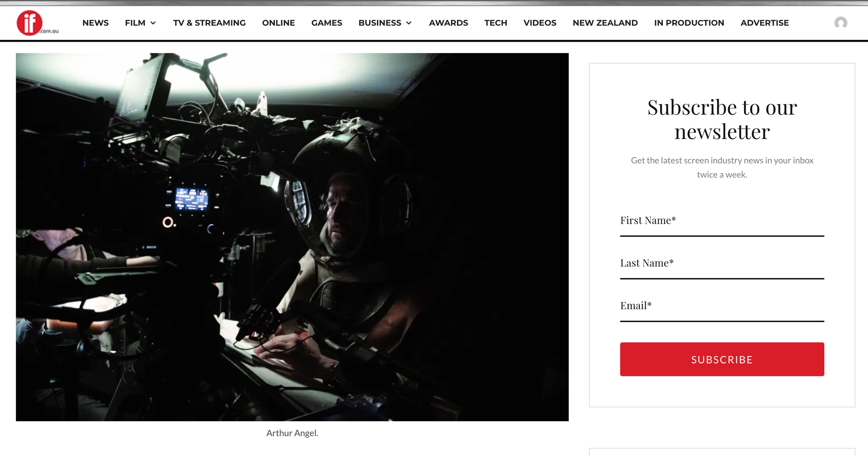Go to the GAMES section
Viewport: 868px width, 456px height.
coord(327,23)
